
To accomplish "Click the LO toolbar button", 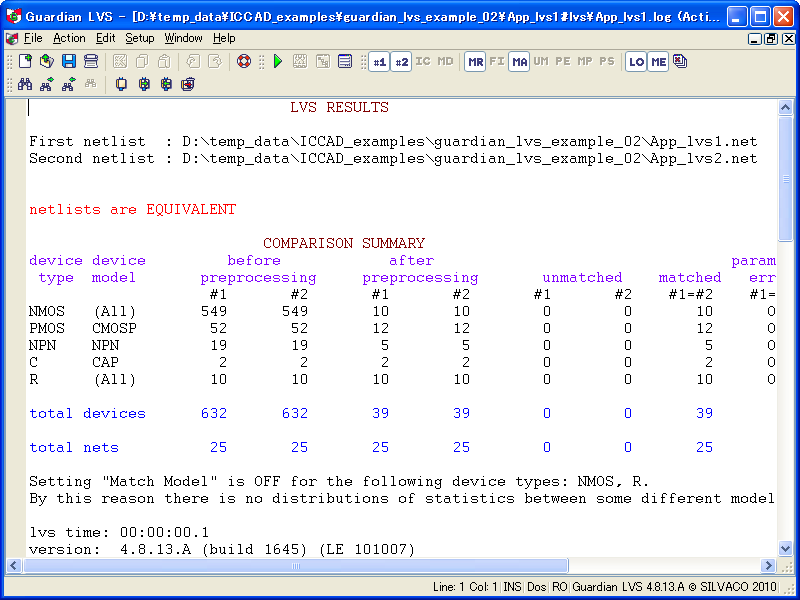I will tap(636, 62).
